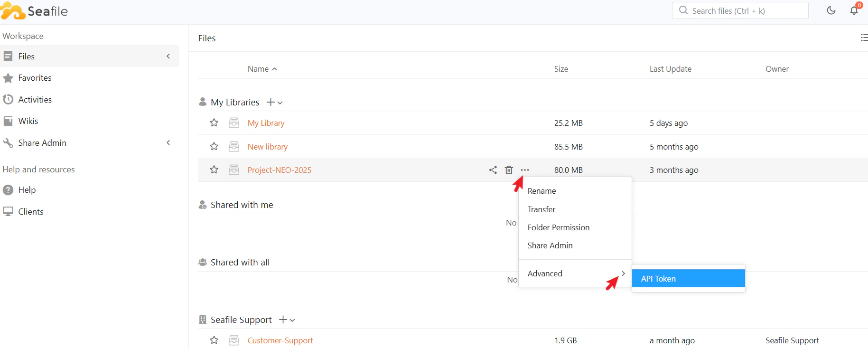Click the Shared with all icon
This screenshot has width=868, height=349.
[x=203, y=262]
